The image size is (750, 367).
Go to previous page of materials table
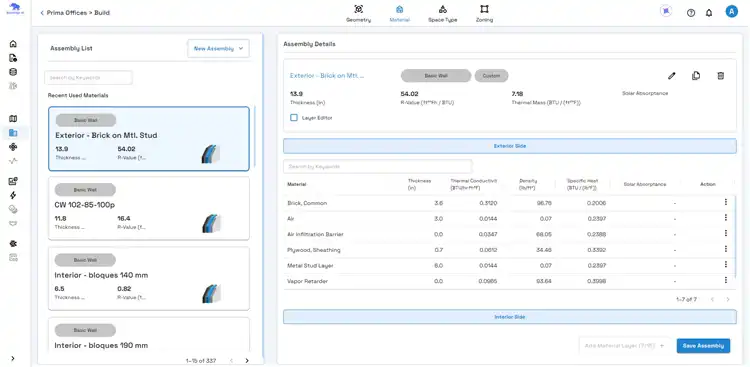pos(712,300)
